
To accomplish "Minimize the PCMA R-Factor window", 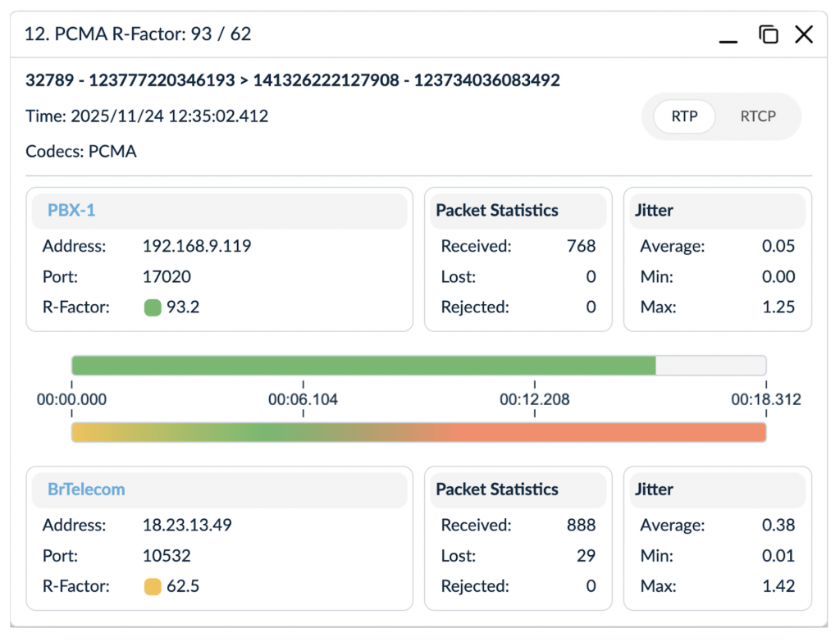I will (x=727, y=36).
